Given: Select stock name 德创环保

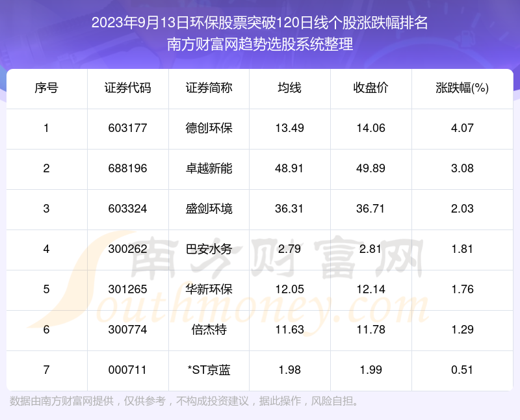Looking at the screenshot, I should [209, 128].
